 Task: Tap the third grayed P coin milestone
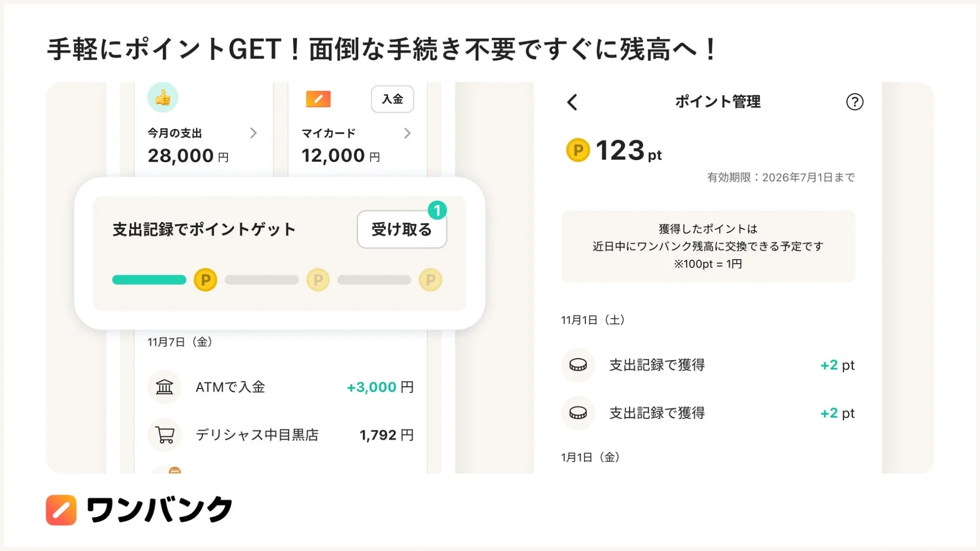click(x=430, y=280)
